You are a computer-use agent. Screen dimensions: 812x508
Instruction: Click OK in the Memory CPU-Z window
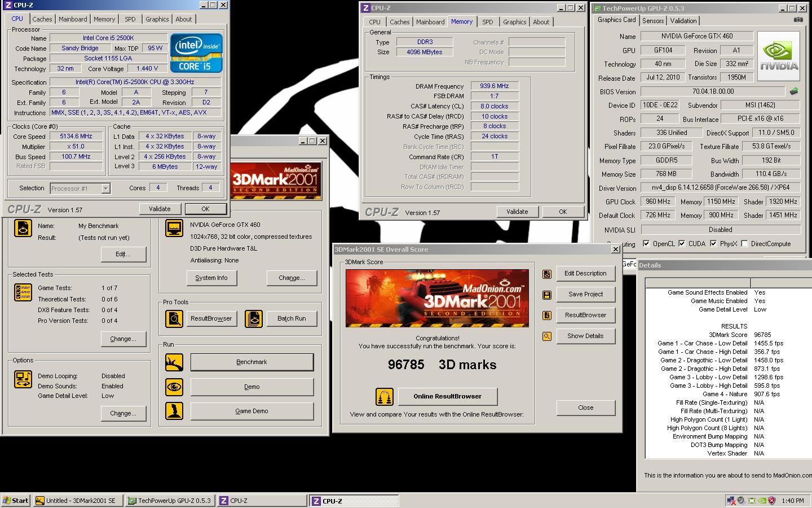point(562,212)
